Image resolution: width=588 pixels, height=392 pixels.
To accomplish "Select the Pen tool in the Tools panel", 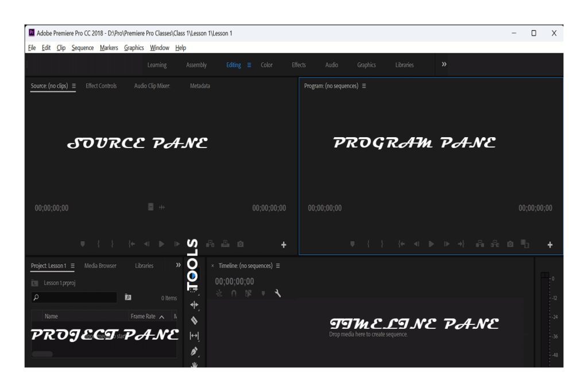I will tap(194, 351).
